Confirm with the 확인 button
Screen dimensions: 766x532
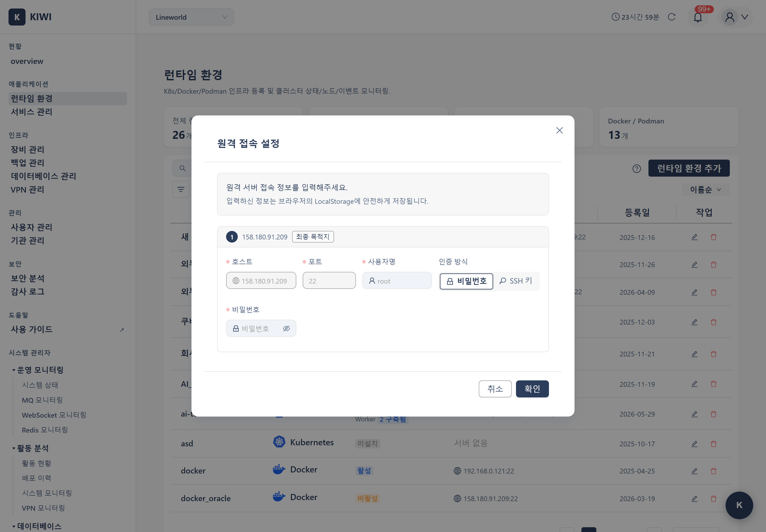click(x=532, y=389)
